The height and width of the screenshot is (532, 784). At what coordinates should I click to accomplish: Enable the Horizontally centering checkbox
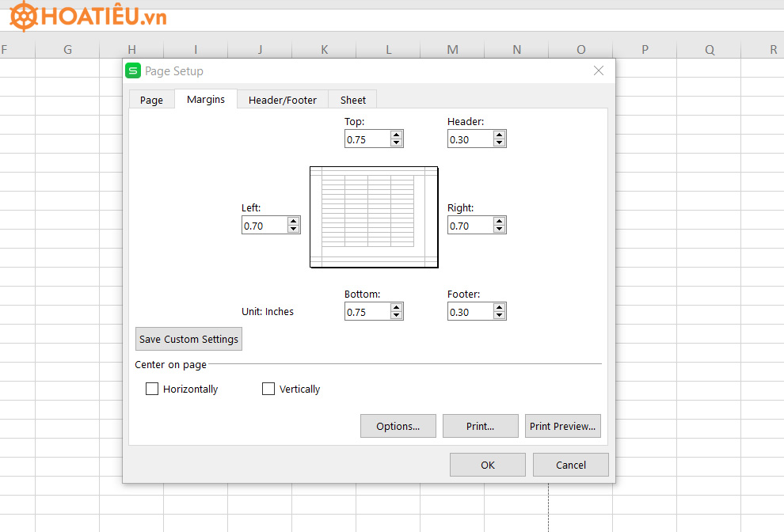(x=152, y=389)
